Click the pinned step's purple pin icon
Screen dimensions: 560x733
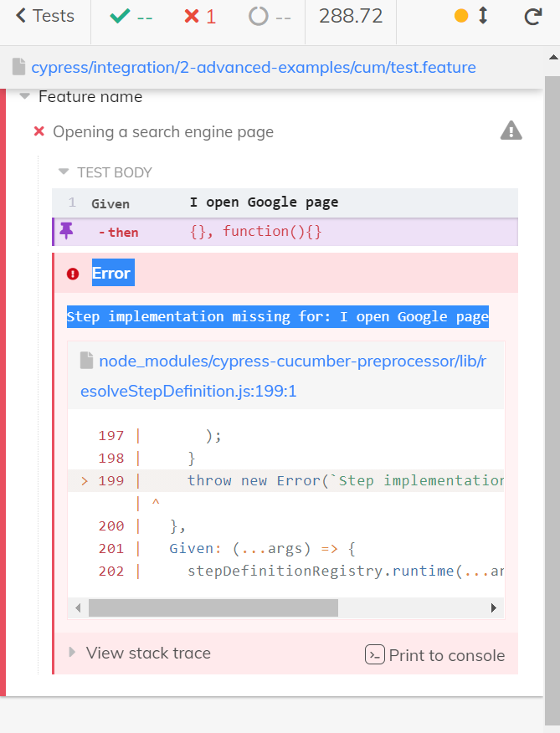(x=66, y=231)
